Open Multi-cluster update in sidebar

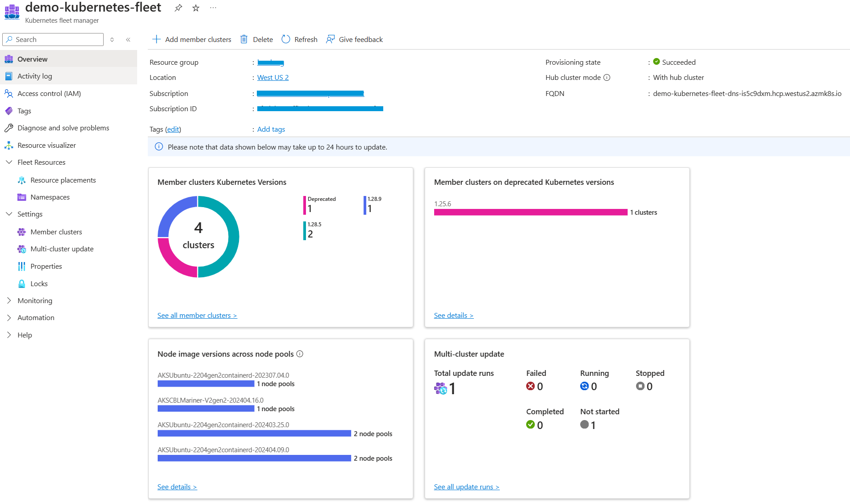tap(62, 249)
